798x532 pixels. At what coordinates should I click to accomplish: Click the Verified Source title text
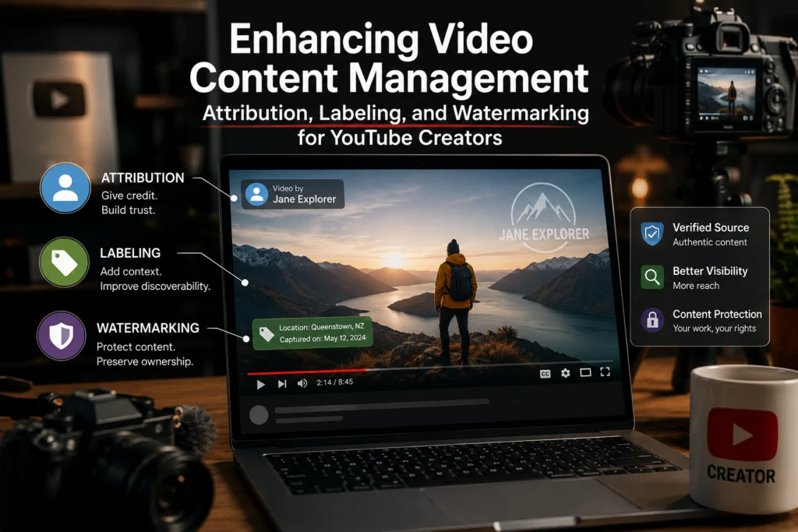tap(711, 227)
